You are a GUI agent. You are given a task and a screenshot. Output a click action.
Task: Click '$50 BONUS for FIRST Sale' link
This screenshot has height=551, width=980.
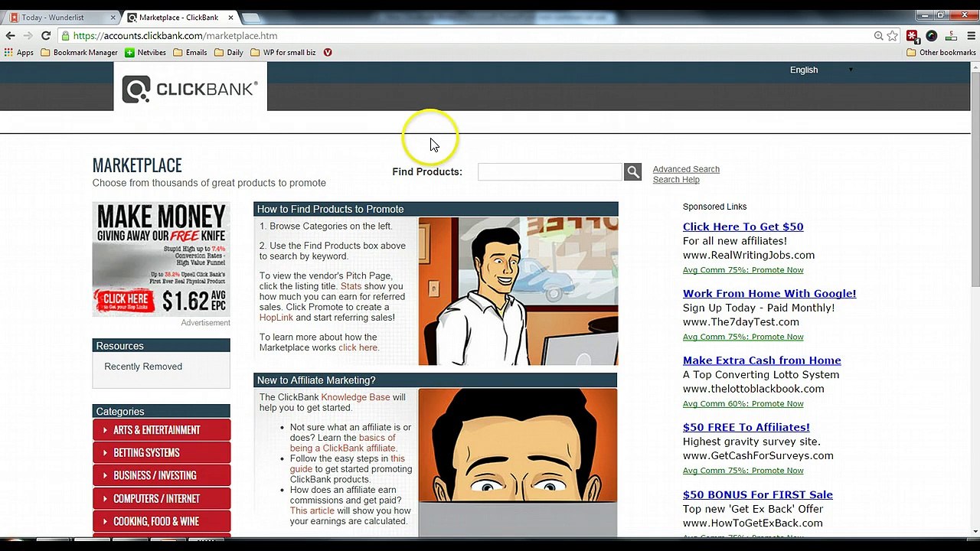click(758, 494)
